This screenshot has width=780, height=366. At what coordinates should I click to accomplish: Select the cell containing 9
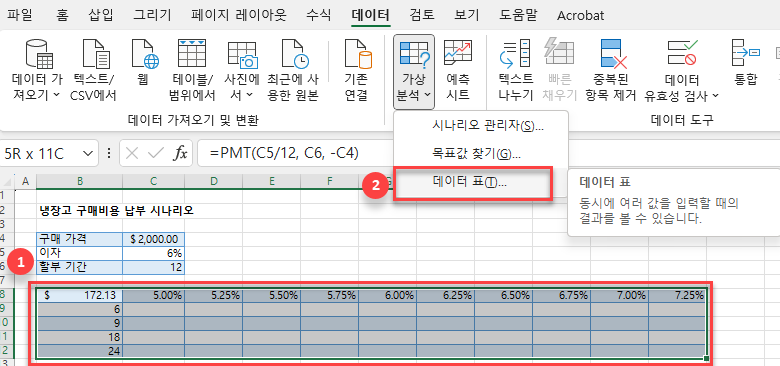(x=80, y=323)
